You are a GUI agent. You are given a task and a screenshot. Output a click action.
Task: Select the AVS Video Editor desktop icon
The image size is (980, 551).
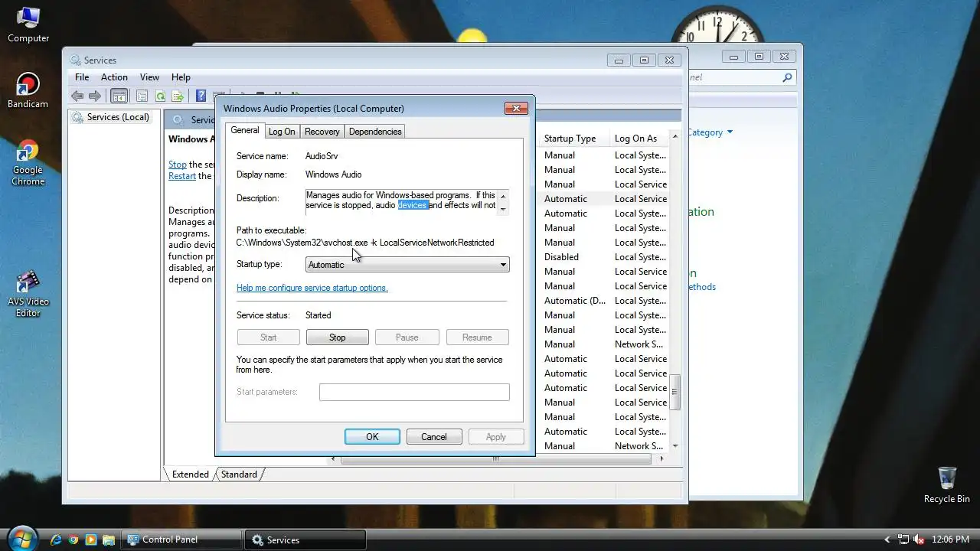point(28,294)
